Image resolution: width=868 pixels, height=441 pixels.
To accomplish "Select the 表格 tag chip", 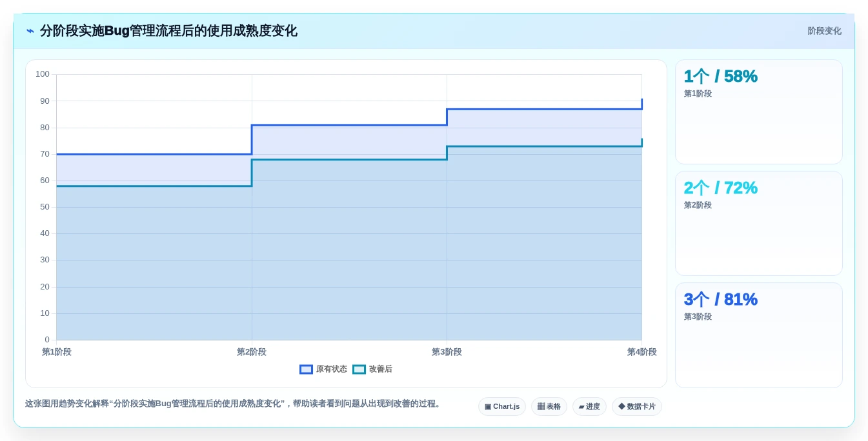I will pyautogui.click(x=549, y=407).
